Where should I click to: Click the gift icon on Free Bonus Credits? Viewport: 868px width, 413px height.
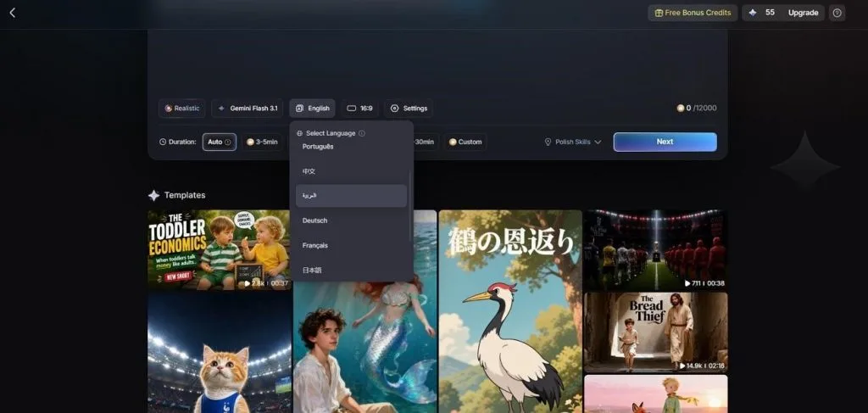tap(659, 13)
